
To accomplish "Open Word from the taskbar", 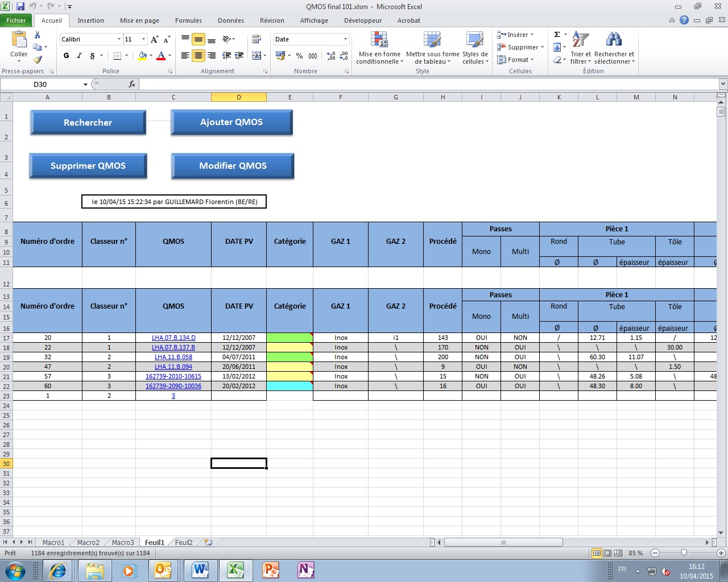I will [x=200, y=570].
